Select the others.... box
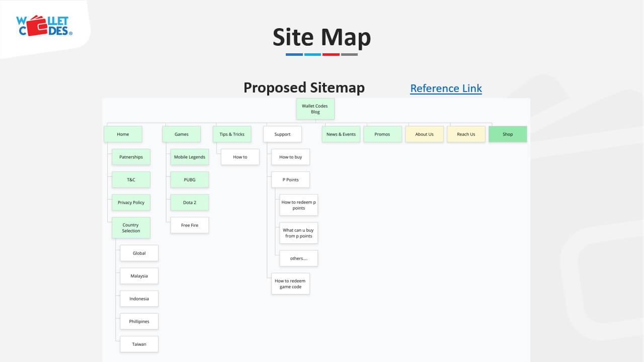 tap(299, 258)
